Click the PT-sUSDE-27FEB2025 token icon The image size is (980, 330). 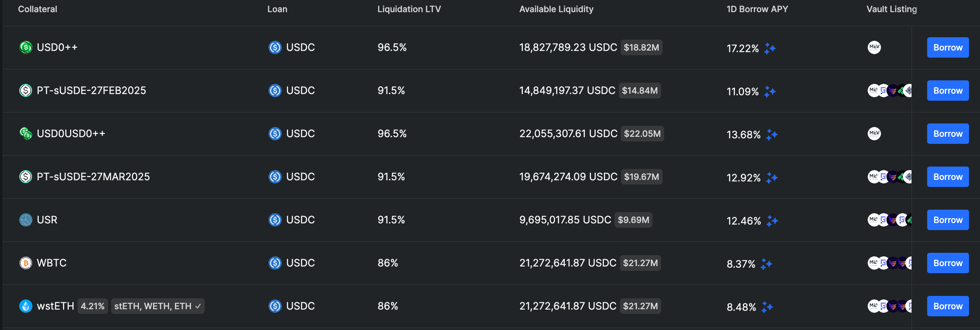26,91
